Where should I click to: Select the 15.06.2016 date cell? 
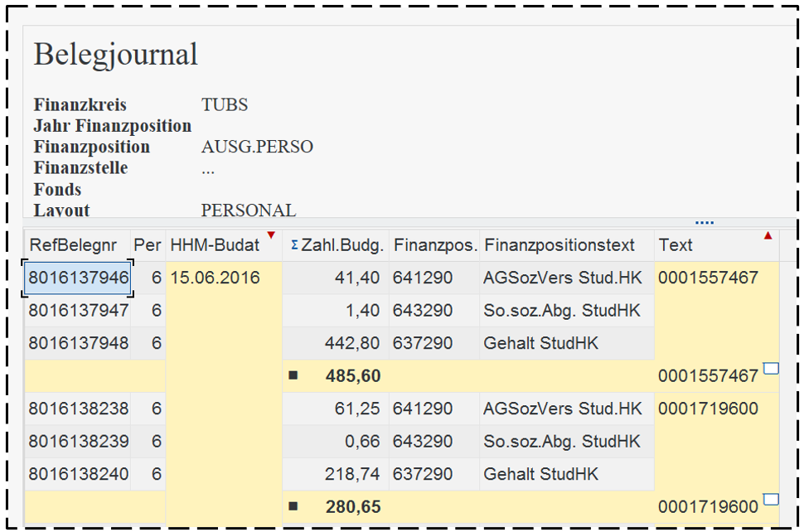point(216,278)
